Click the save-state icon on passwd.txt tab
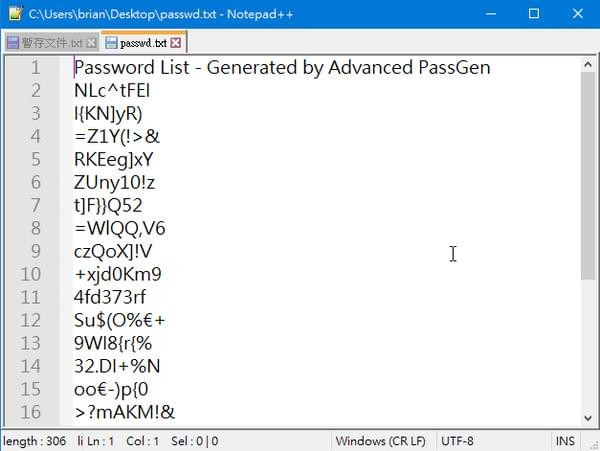The width and height of the screenshot is (600, 451). pyautogui.click(x=110, y=43)
